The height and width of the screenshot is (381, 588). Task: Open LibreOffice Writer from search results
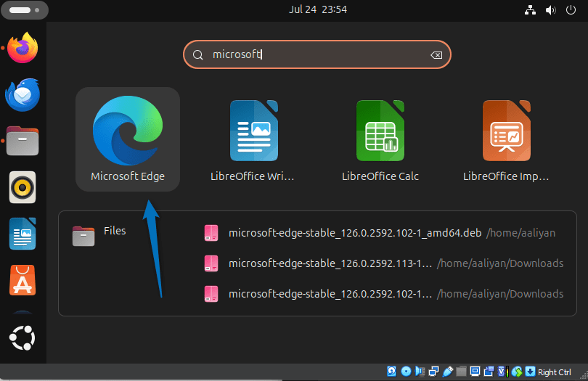(254, 139)
